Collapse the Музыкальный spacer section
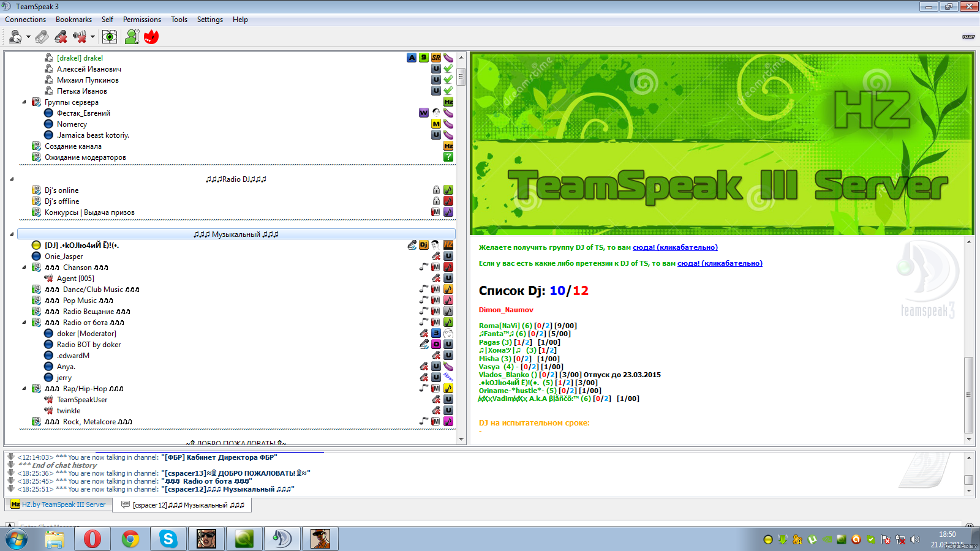The image size is (980, 551). (12, 234)
